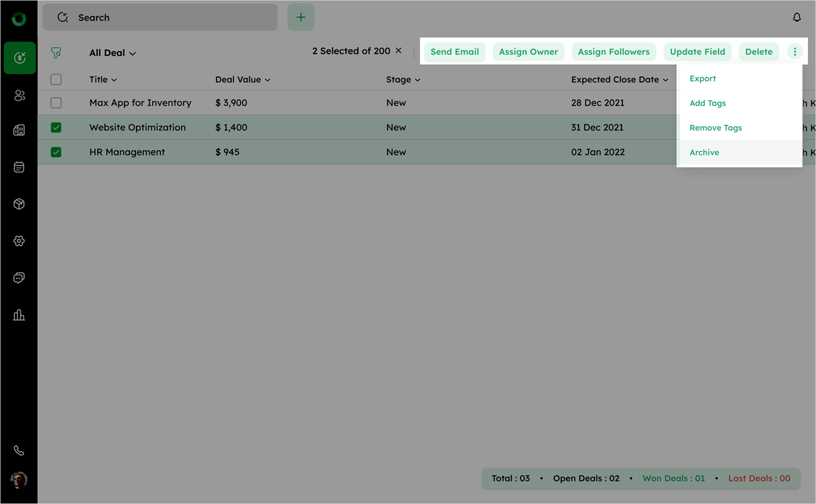The image size is (816, 504).
Task: Choose Archive from the more menu
Action: 704,152
